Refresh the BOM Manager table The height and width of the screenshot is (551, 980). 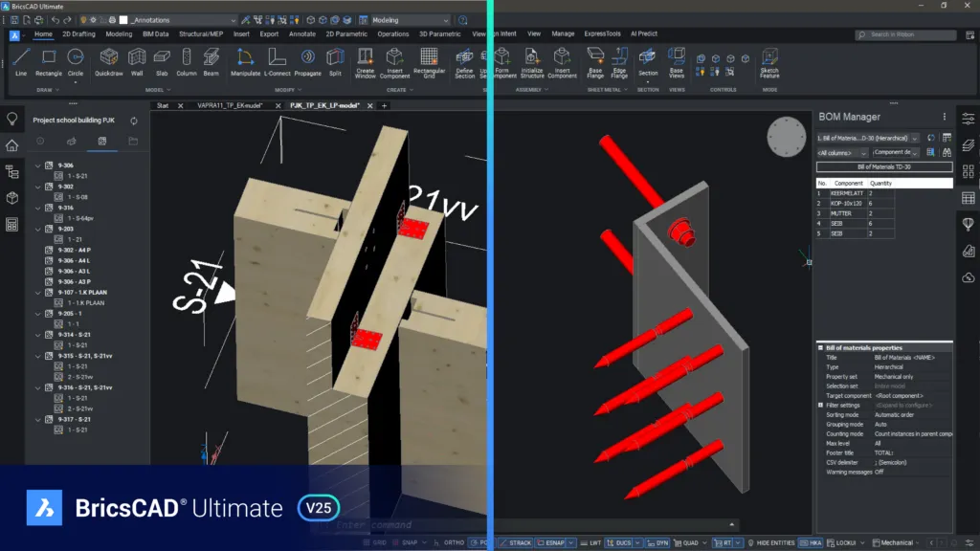pos(931,138)
